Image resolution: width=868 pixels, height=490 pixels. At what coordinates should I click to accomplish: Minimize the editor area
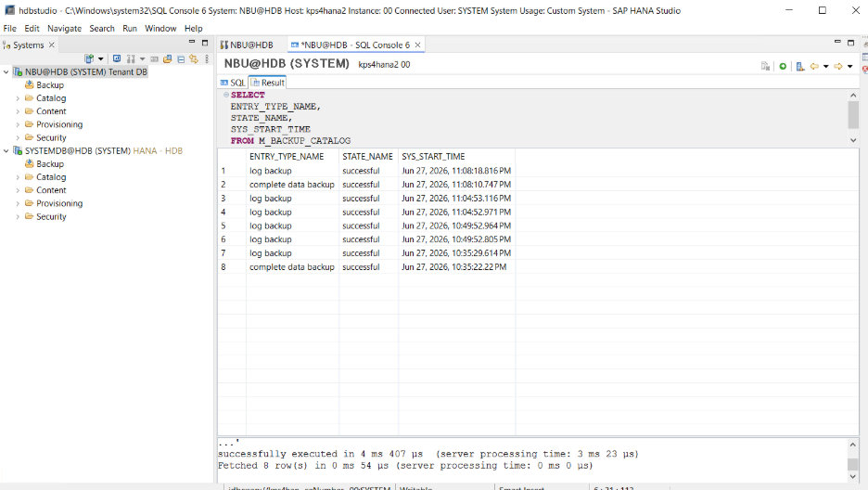click(837, 42)
